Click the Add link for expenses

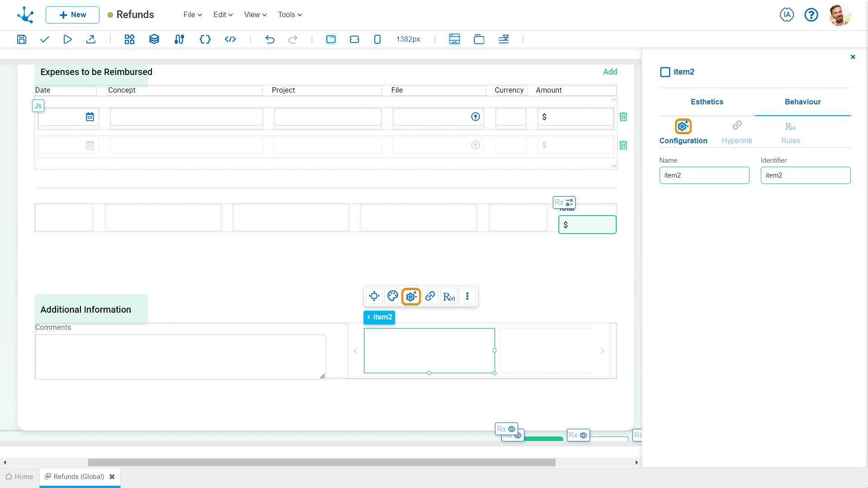[610, 71]
